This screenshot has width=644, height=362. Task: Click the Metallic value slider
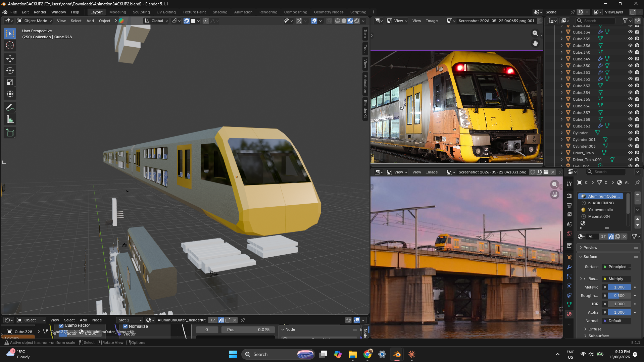pyautogui.click(x=619, y=287)
